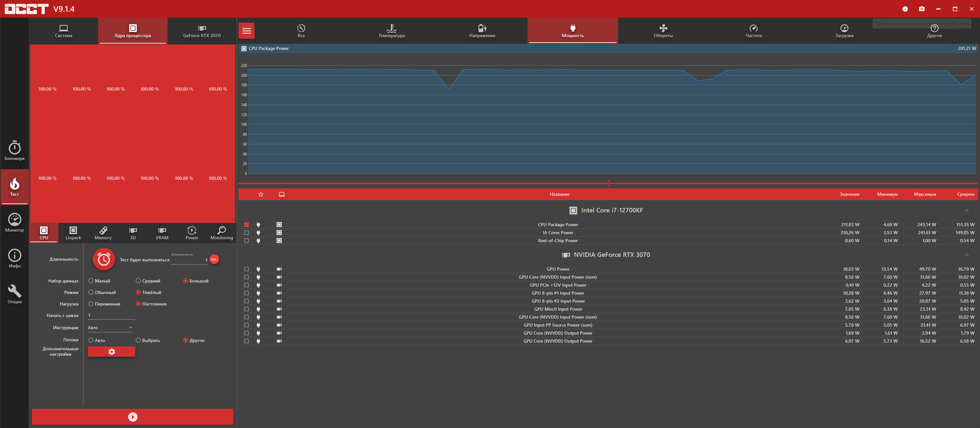Open the Benchmark section in sidebar

tap(14, 151)
